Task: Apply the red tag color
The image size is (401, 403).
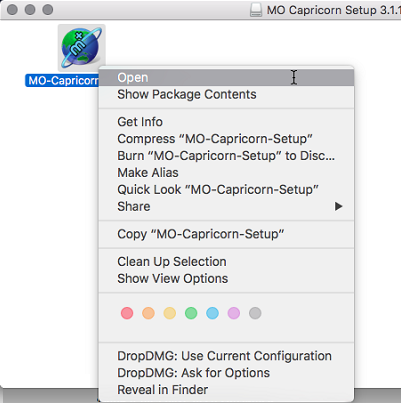Action: coord(127,313)
